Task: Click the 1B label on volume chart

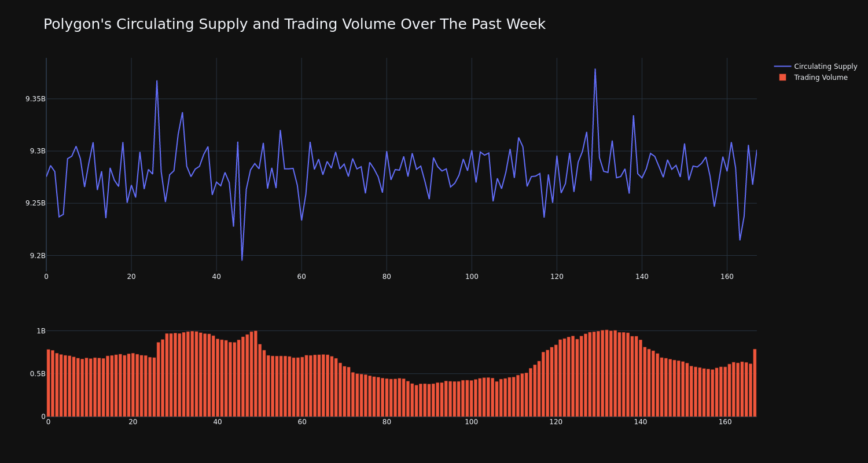Action: point(41,331)
